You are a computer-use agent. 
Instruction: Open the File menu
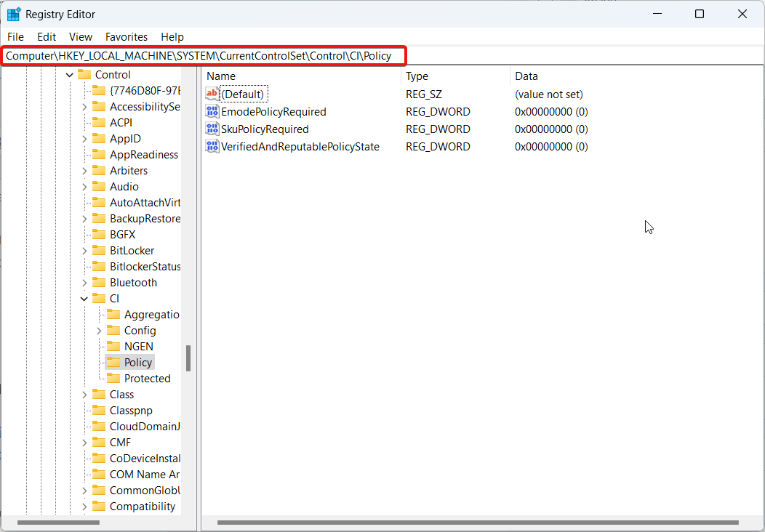[15, 37]
